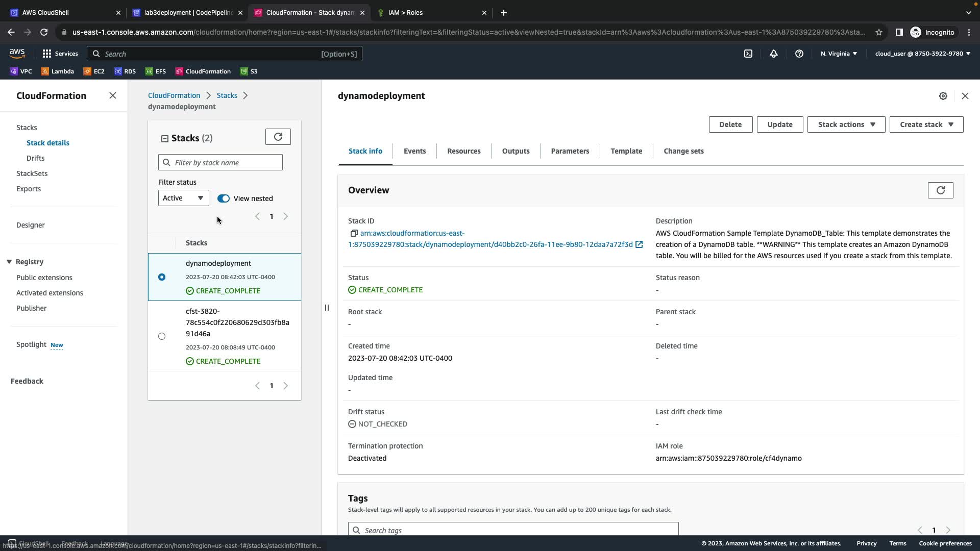Viewport: 980px width, 551px height.
Task: Click the Lambda bookmark shortcut
Action: (x=58, y=71)
